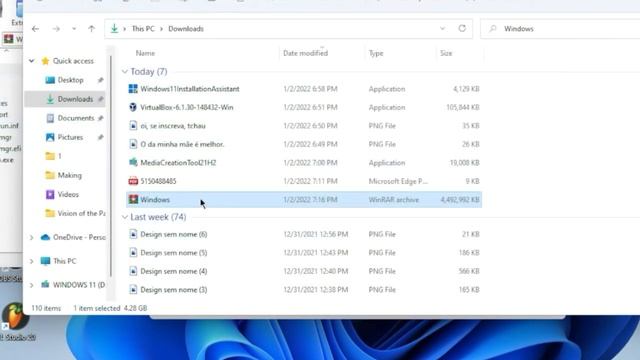
Task: Refresh the Downloads folder
Action: (462, 29)
